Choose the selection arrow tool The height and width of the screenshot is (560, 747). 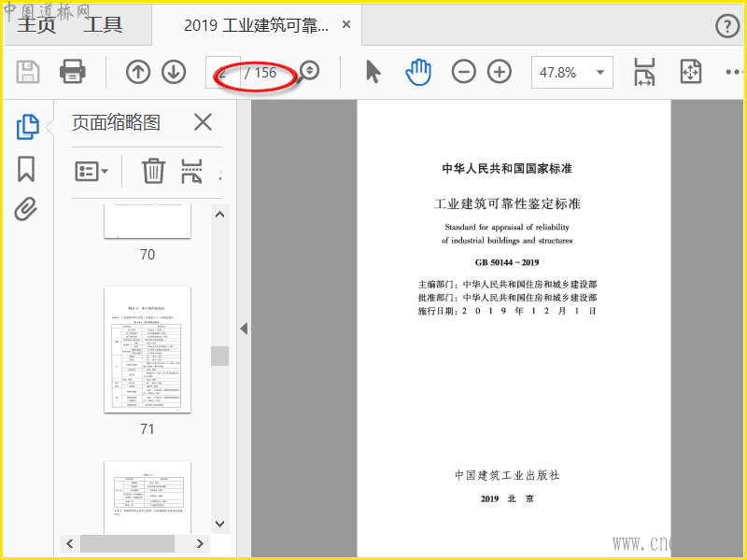(373, 72)
